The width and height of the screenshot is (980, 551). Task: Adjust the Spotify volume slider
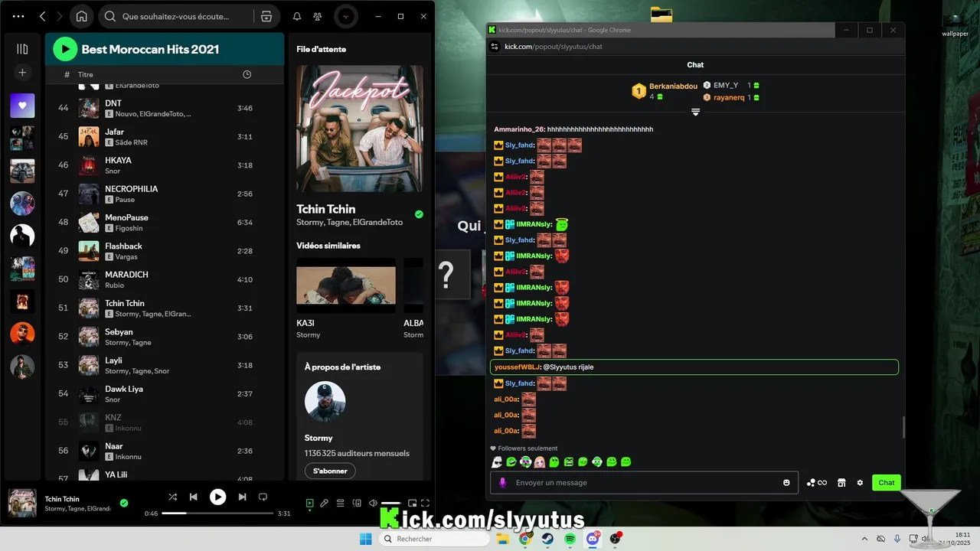coord(390,503)
